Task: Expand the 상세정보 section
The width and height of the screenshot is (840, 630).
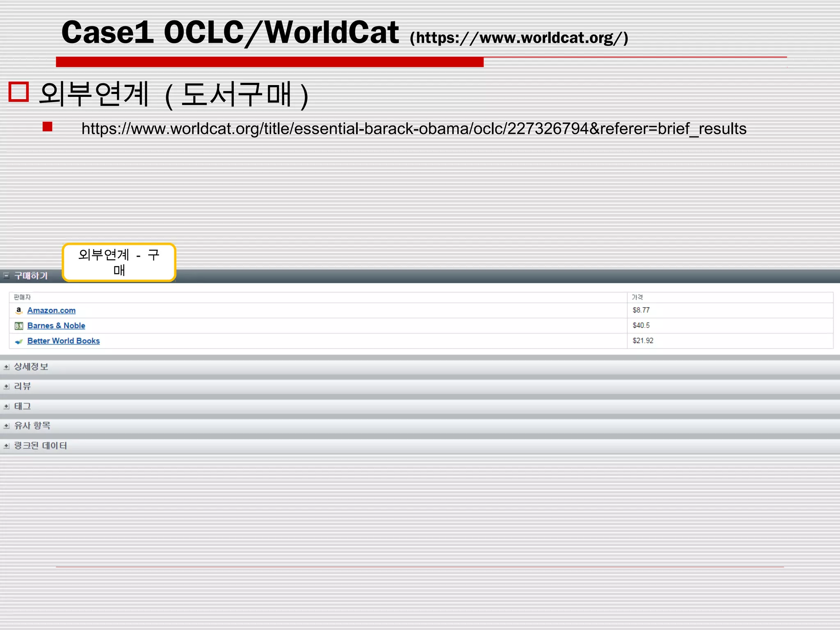Action: pyautogui.click(x=6, y=367)
